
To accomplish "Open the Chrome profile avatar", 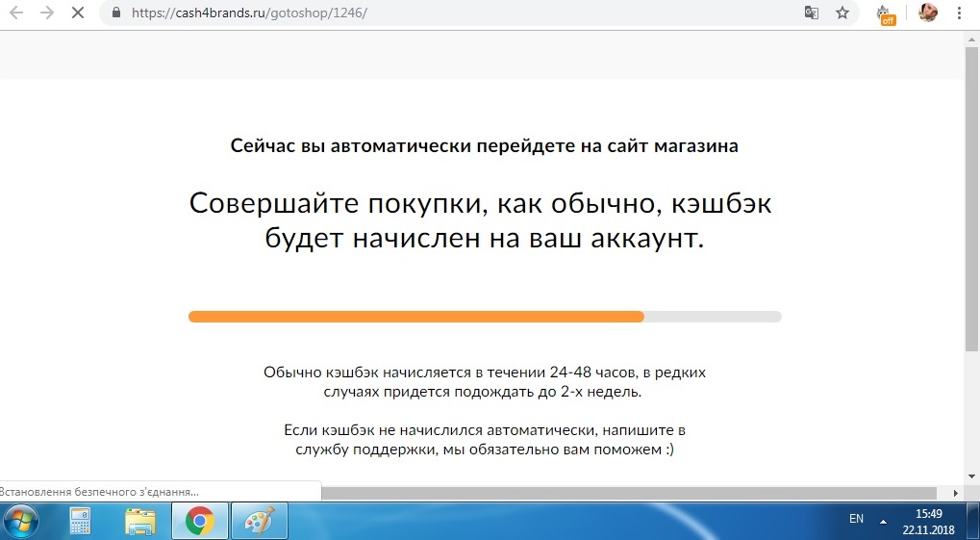I will (x=928, y=13).
